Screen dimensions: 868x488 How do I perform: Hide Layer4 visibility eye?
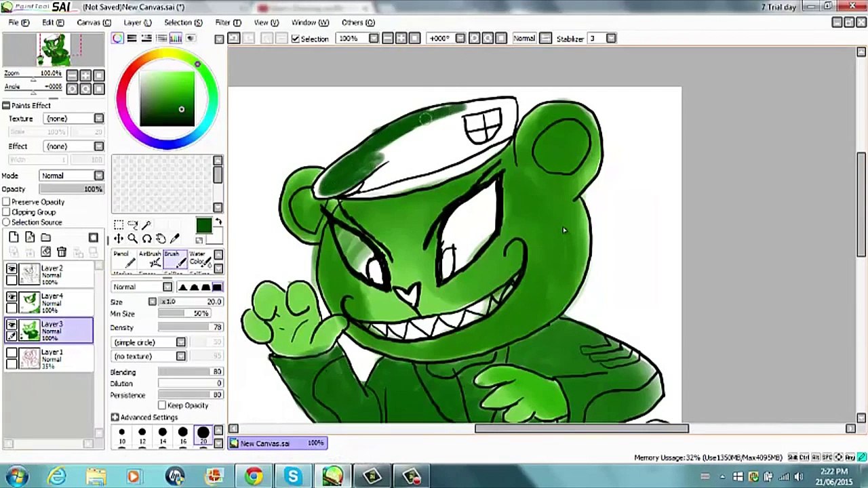coord(12,297)
